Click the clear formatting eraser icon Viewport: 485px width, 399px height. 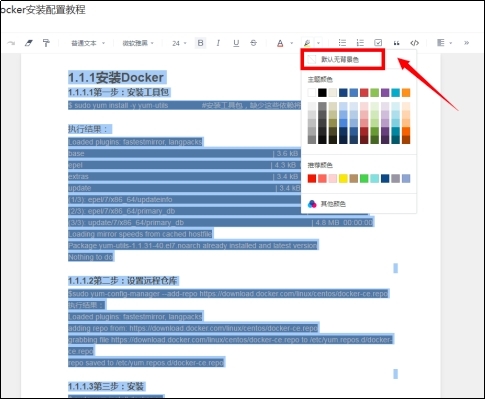[29, 43]
